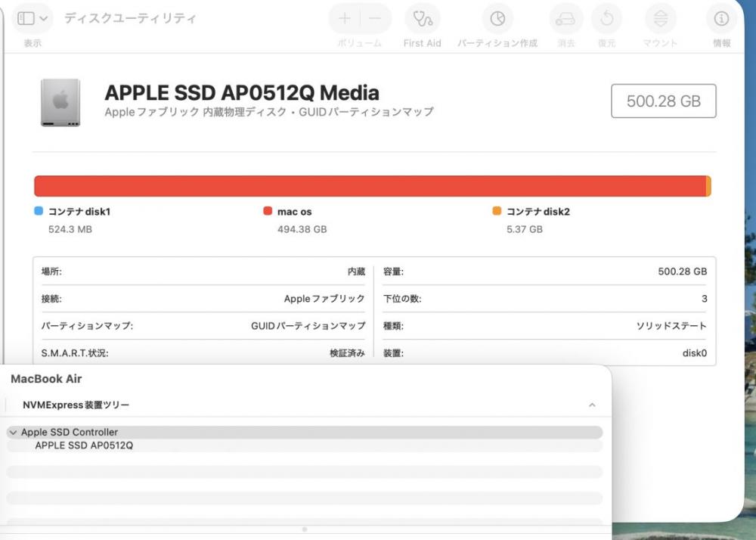Click the remove volume minus icon
Viewport: 756px width, 540px height.
pyautogui.click(x=376, y=19)
